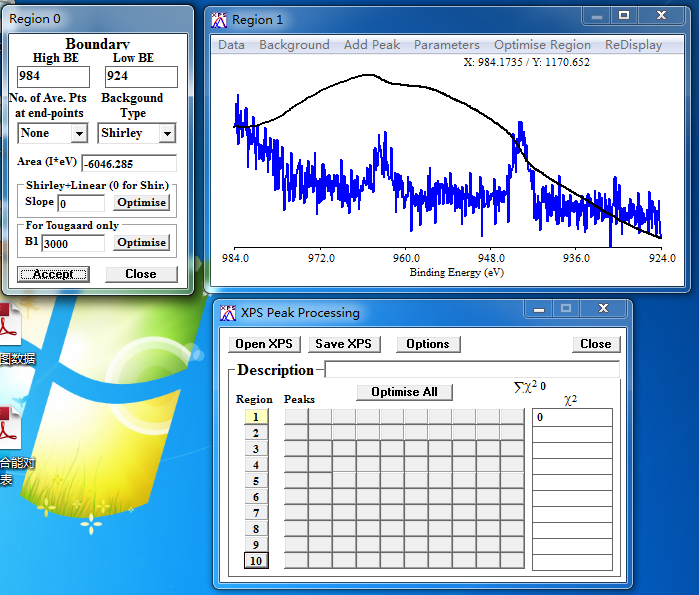699x595 pixels.
Task: Click Optimise next to the Slope field
Action: [x=141, y=203]
